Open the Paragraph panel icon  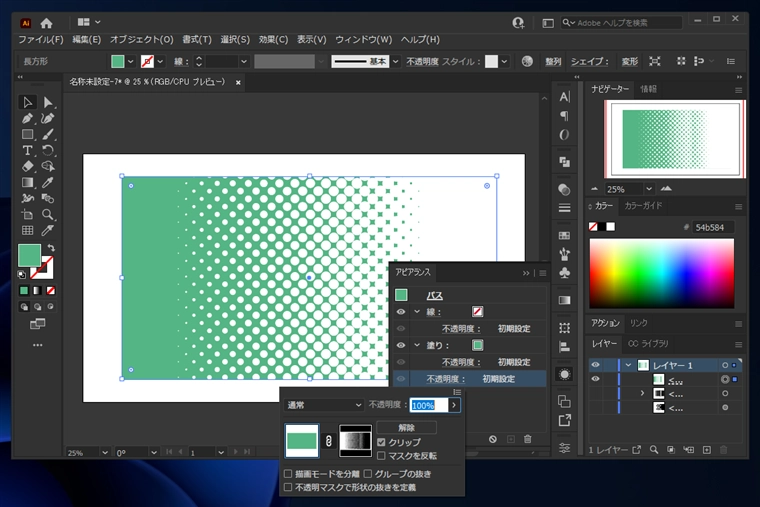point(564,116)
